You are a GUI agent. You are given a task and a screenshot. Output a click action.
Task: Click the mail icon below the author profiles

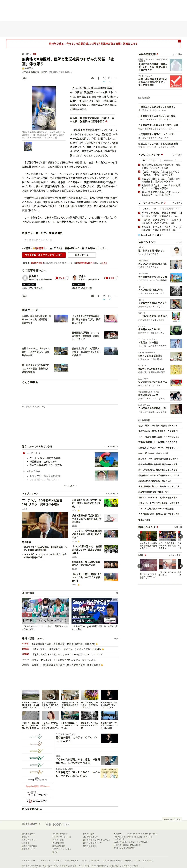tap(92, 296)
